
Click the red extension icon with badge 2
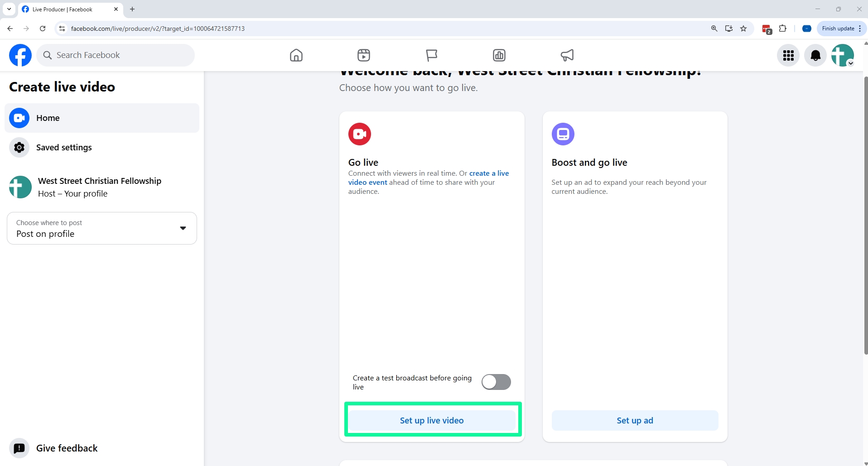point(767,29)
